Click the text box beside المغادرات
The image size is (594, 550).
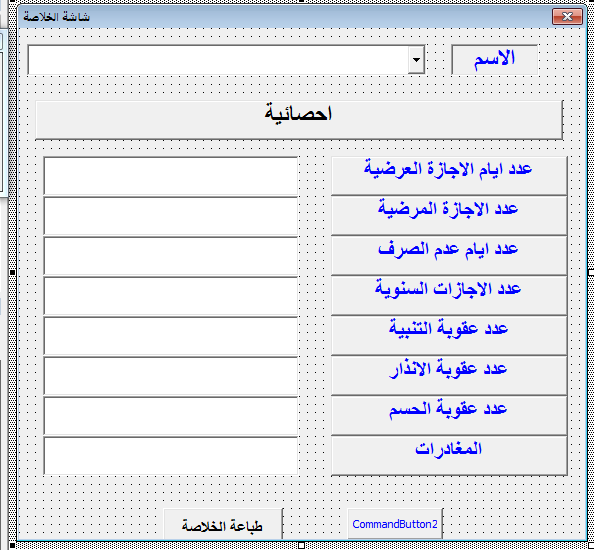coord(170,456)
